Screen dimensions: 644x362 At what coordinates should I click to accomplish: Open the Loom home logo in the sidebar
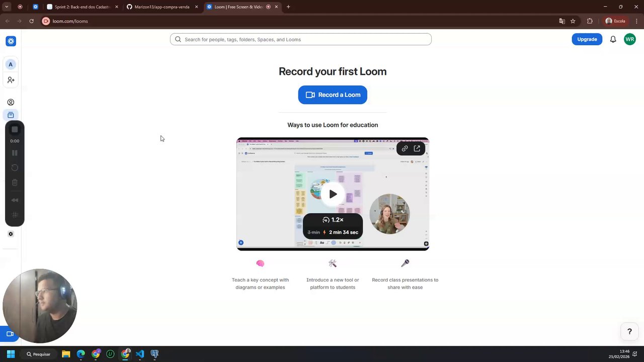(11, 41)
